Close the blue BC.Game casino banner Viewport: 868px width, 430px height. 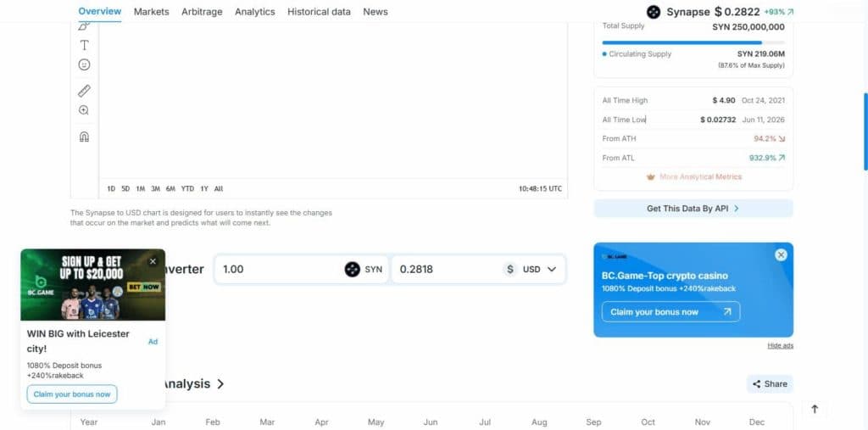click(x=781, y=255)
